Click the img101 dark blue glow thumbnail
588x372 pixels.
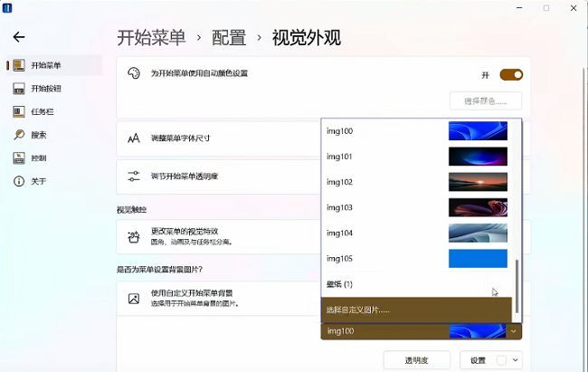tap(478, 157)
